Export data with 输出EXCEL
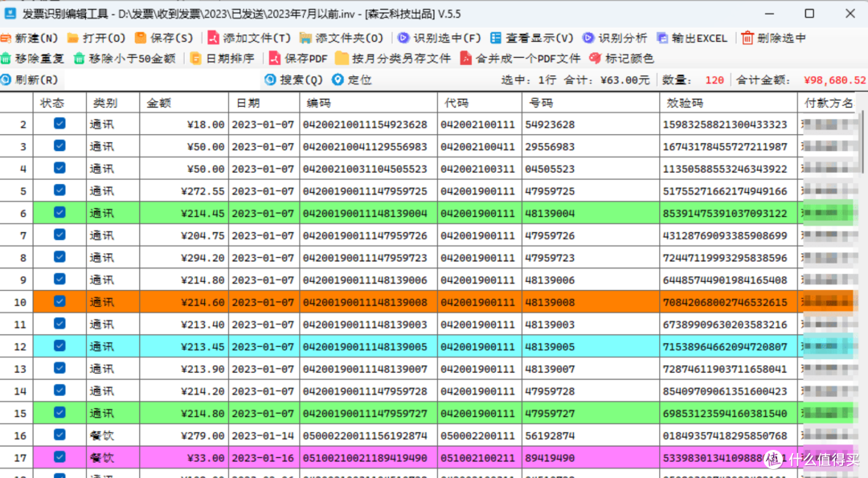The image size is (868, 478). (x=692, y=39)
